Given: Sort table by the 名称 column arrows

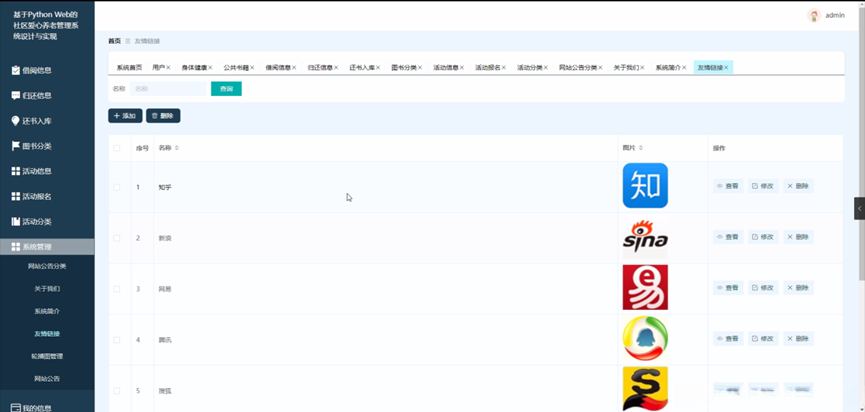Looking at the screenshot, I should click(x=177, y=148).
